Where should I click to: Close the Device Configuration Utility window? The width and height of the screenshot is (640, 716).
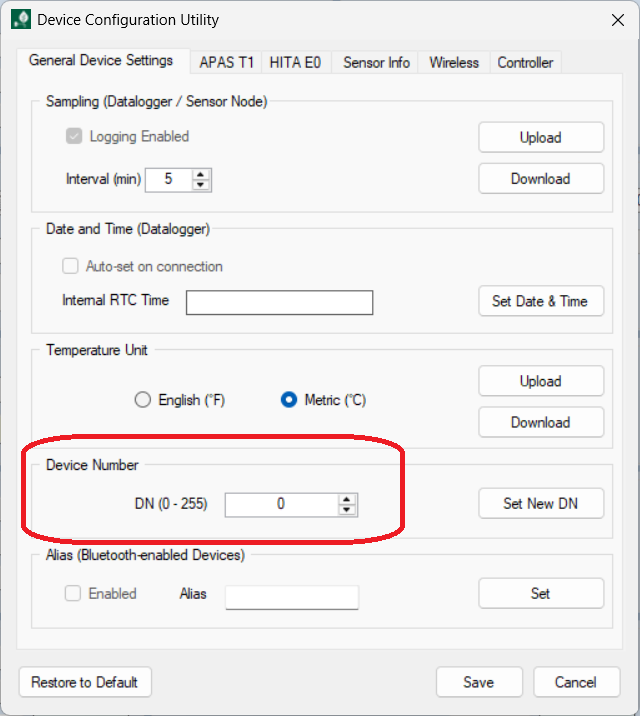tap(616, 20)
